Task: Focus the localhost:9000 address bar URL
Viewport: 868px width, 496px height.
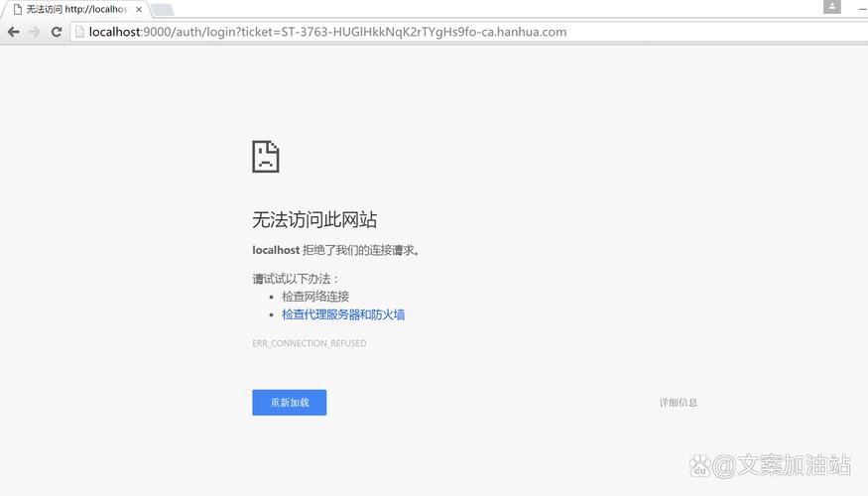Action: 327,32
